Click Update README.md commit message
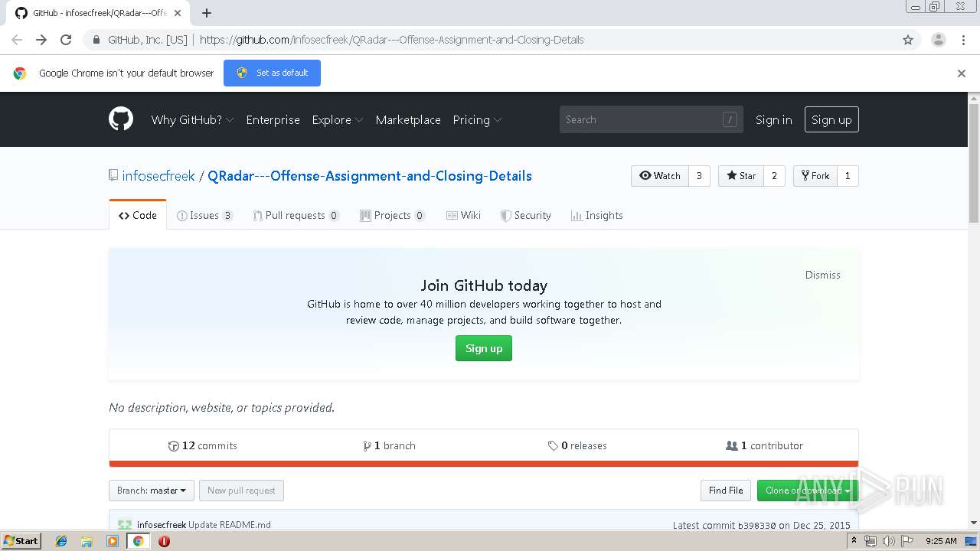 click(x=230, y=525)
